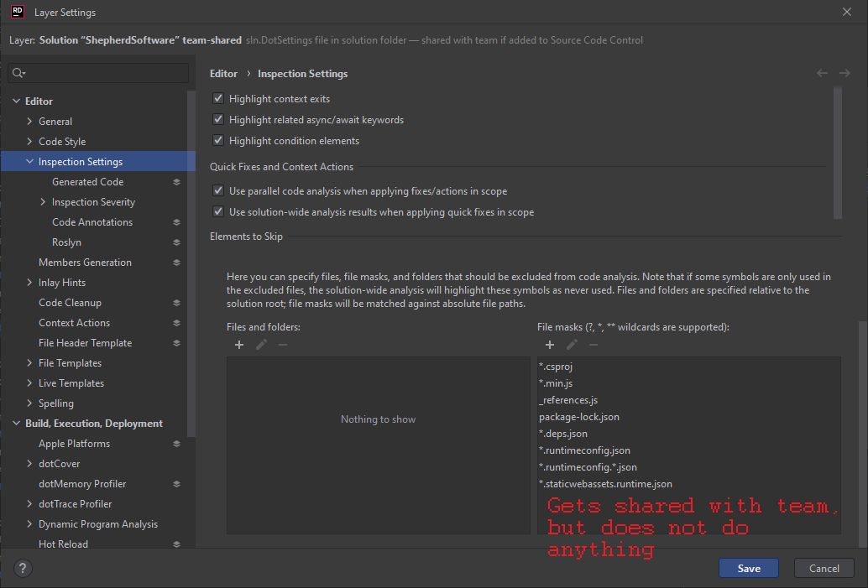Focus the settings search field
Screen dimensions: 868x588
click(98, 73)
